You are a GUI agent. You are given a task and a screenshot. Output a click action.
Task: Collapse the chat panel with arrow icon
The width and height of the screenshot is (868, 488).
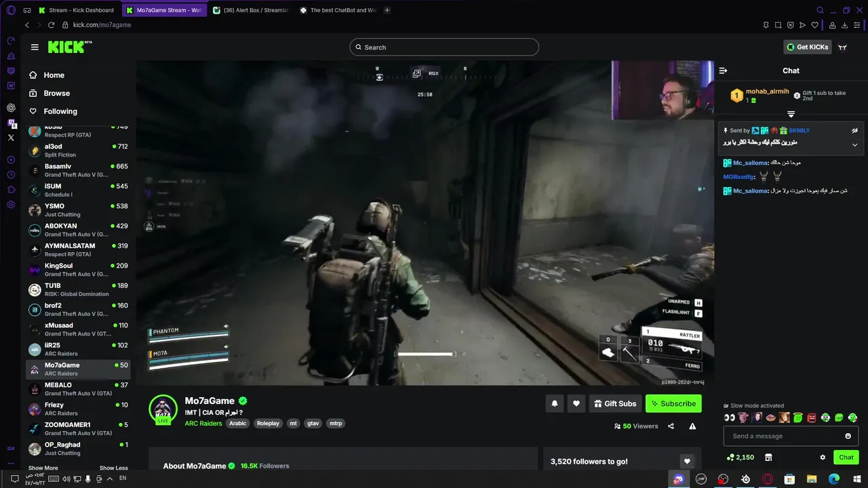[x=724, y=70]
